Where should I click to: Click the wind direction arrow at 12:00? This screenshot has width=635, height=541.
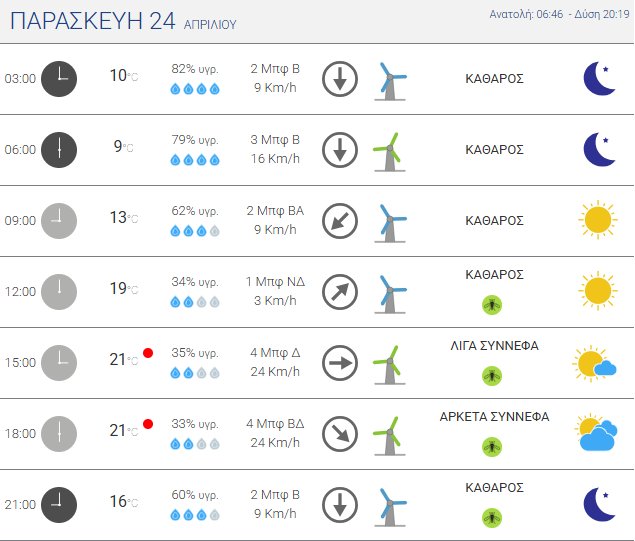point(340,292)
